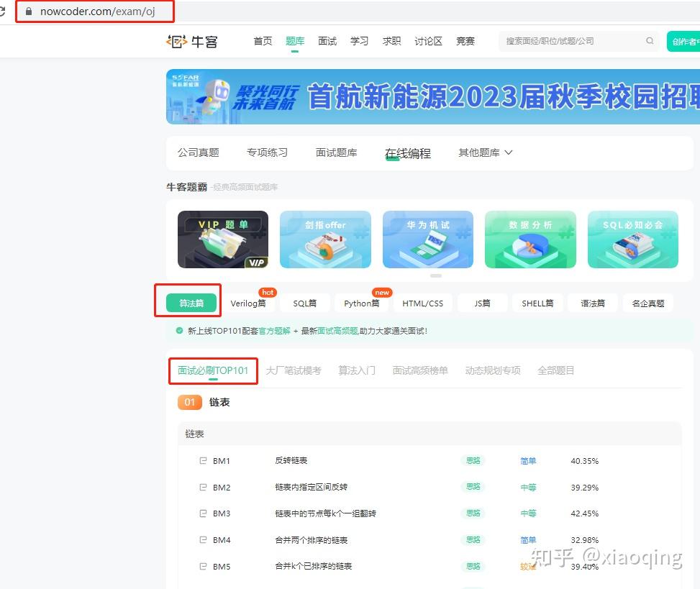This screenshot has height=589, width=700.
Task: Switch to 算法入门 tab
Action: (357, 370)
